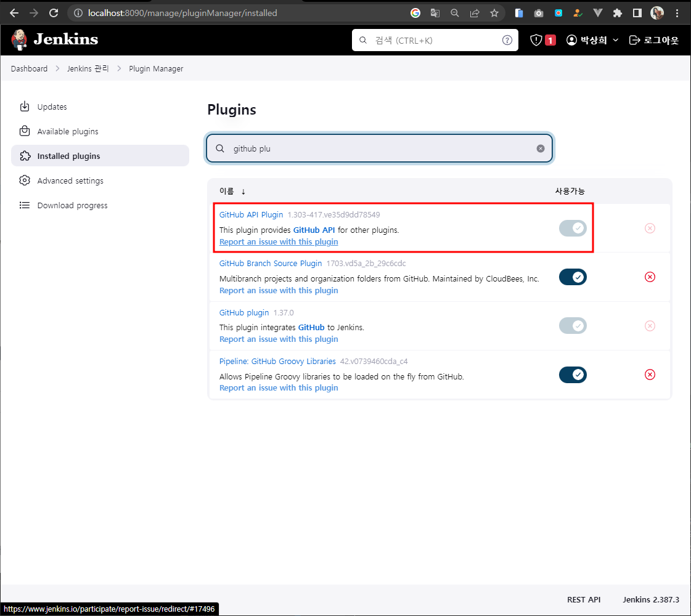Image resolution: width=691 pixels, height=616 pixels.
Task: Focus the Jenkins 검색 search box
Action: 435,40
